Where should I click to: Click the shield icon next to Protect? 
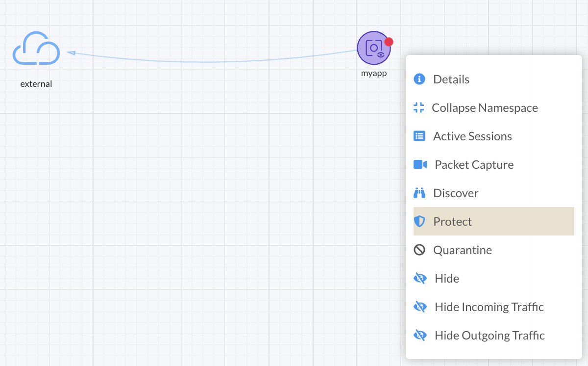click(419, 221)
